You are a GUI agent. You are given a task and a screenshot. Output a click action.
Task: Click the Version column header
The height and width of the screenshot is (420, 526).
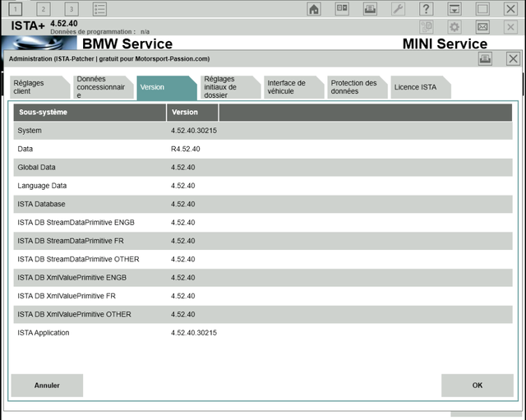tap(192, 112)
